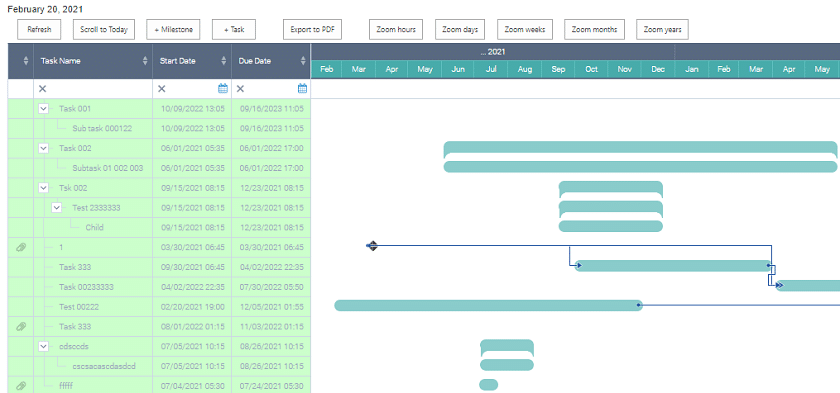Viewport: 840px width, 393px height.
Task: Click attachment paperclip on row '1'
Action: point(21,247)
